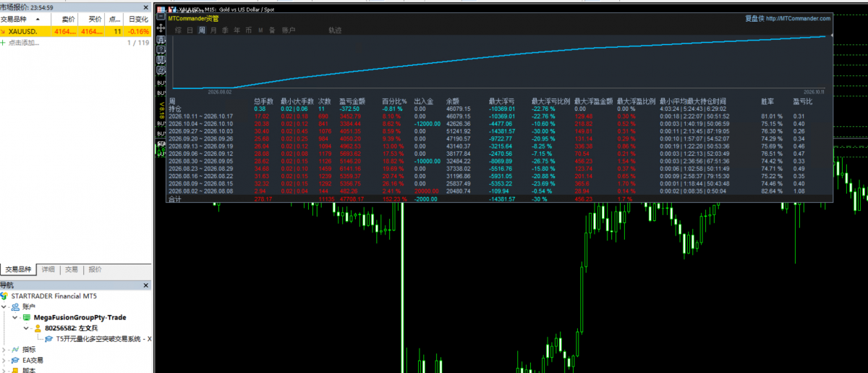Click the green server icon for MegaFusionGroupPty-Trade
The image size is (868, 373).
(27, 317)
